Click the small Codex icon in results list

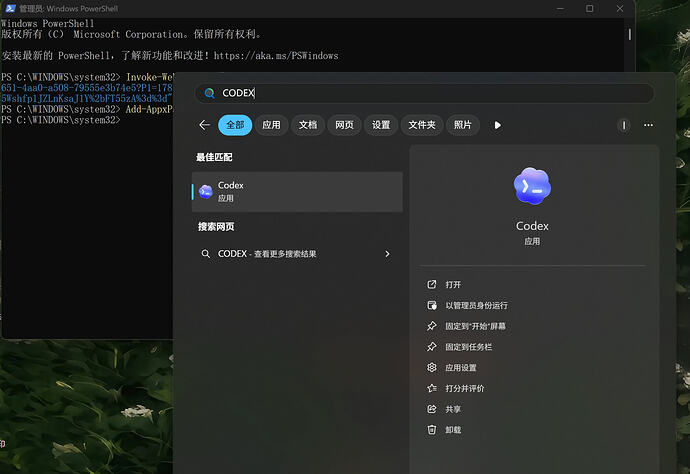pyautogui.click(x=206, y=191)
